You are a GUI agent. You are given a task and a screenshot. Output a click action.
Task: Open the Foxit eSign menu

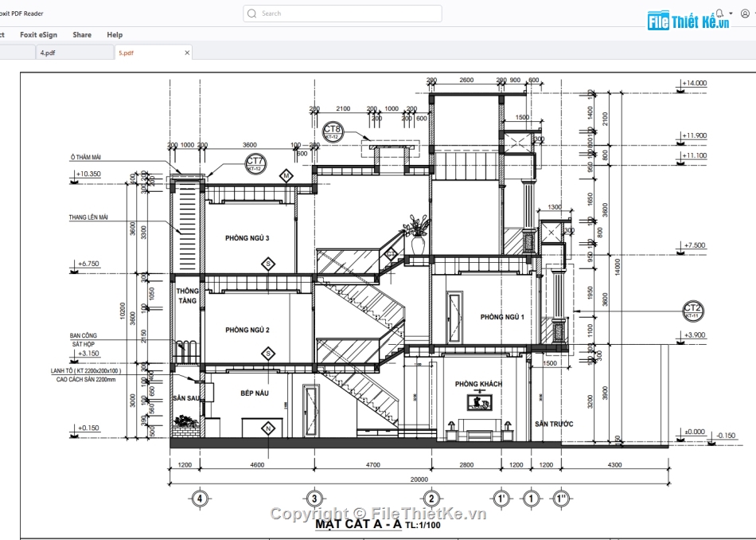[x=38, y=35]
